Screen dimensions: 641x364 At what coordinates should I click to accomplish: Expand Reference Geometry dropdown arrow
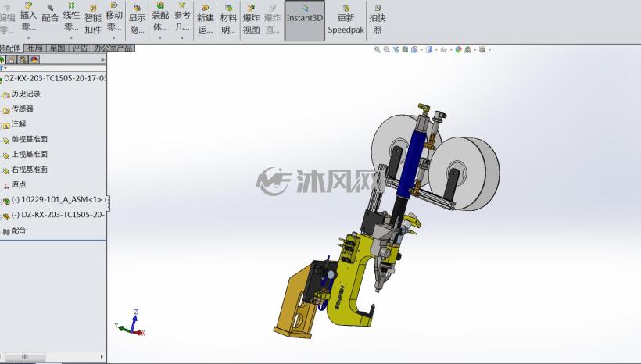[x=182, y=38]
